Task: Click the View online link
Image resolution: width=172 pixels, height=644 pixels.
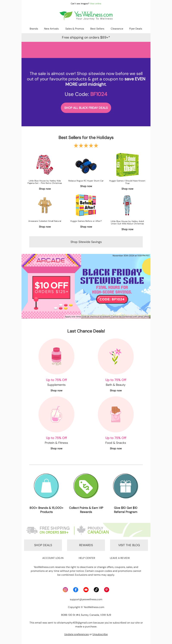Action: [95, 4]
